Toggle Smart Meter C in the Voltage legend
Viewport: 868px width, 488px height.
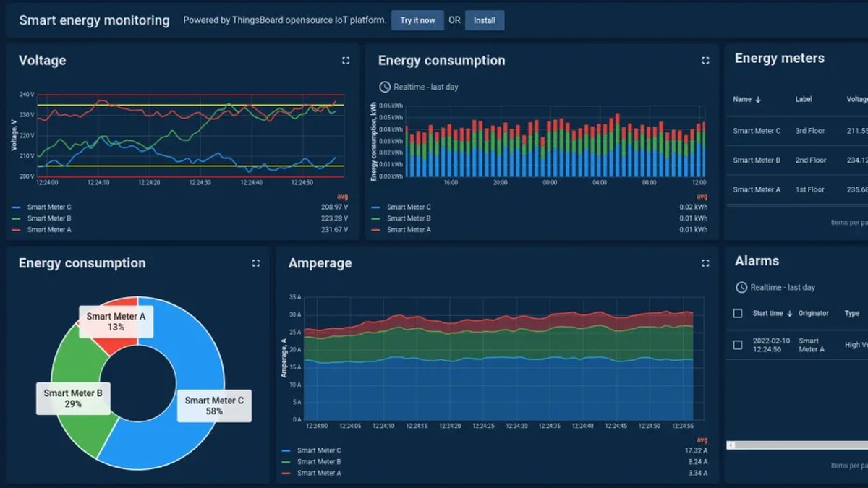coord(49,207)
